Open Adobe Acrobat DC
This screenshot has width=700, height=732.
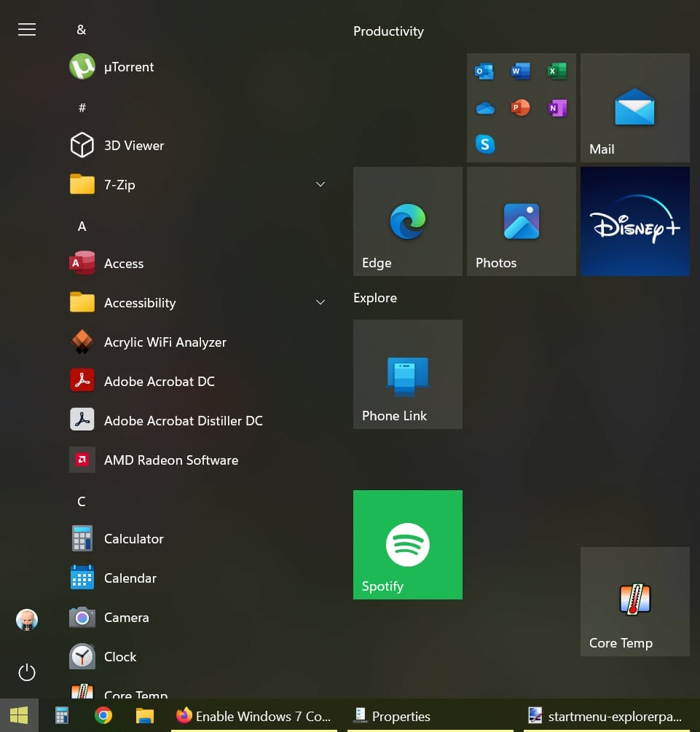tap(159, 381)
